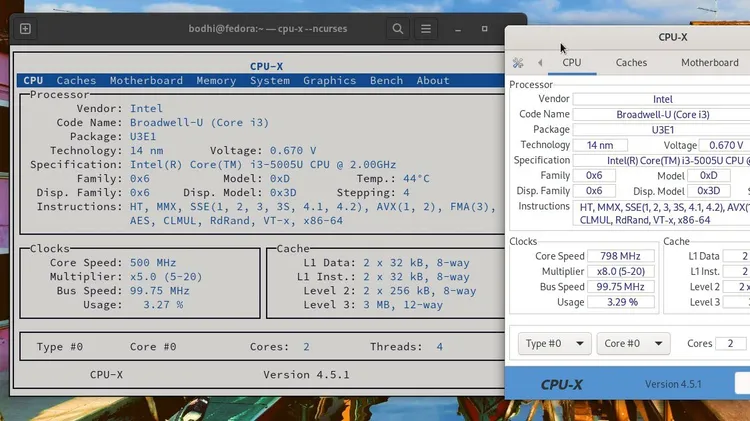Click 'Core #0' text in terminal

pos(153,347)
